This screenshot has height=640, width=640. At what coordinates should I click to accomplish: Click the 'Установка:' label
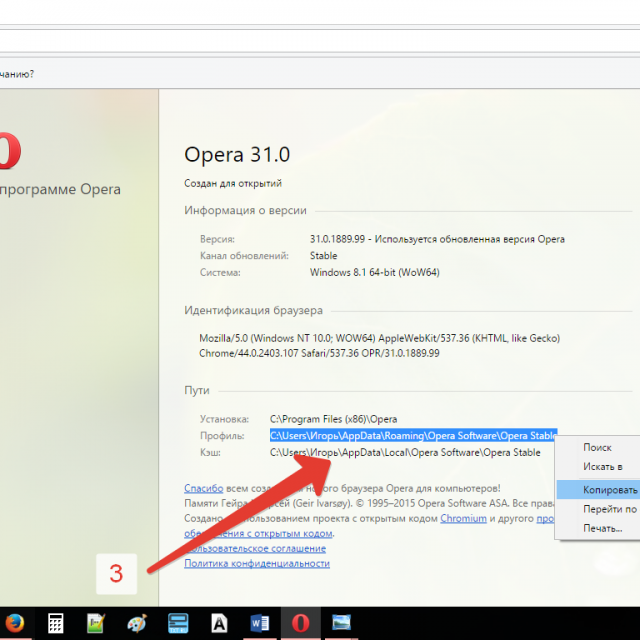(x=224, y=419)
